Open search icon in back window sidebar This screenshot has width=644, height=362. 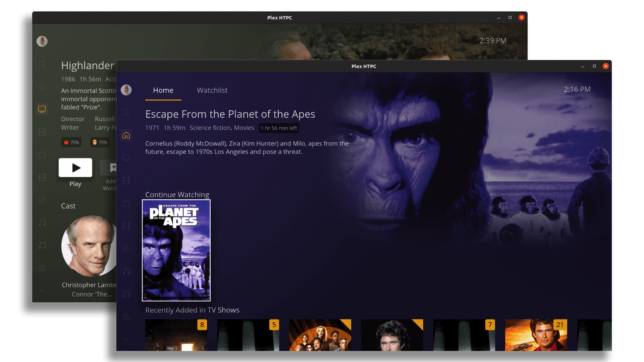click(42, 64)
